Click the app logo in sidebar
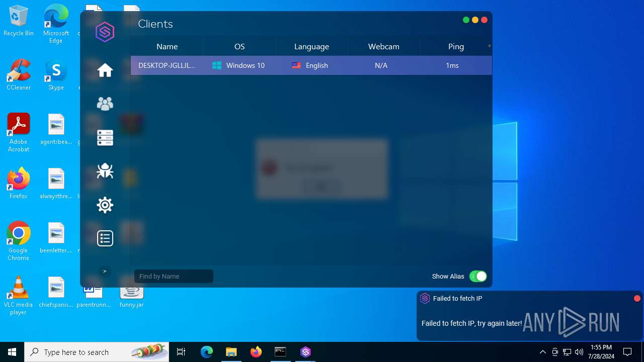The height and width of the screenshot is (362, 644). [x=105, y=32]
